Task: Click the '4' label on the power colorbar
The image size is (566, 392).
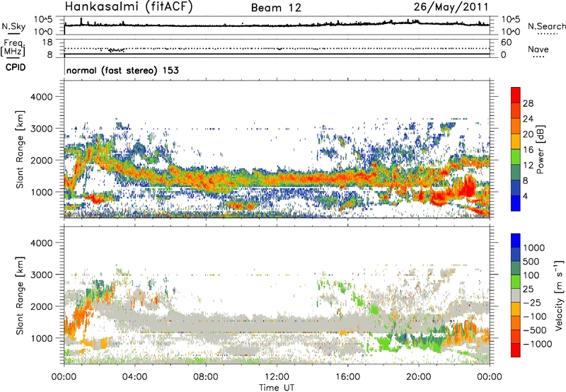Action: coord(526,197)
